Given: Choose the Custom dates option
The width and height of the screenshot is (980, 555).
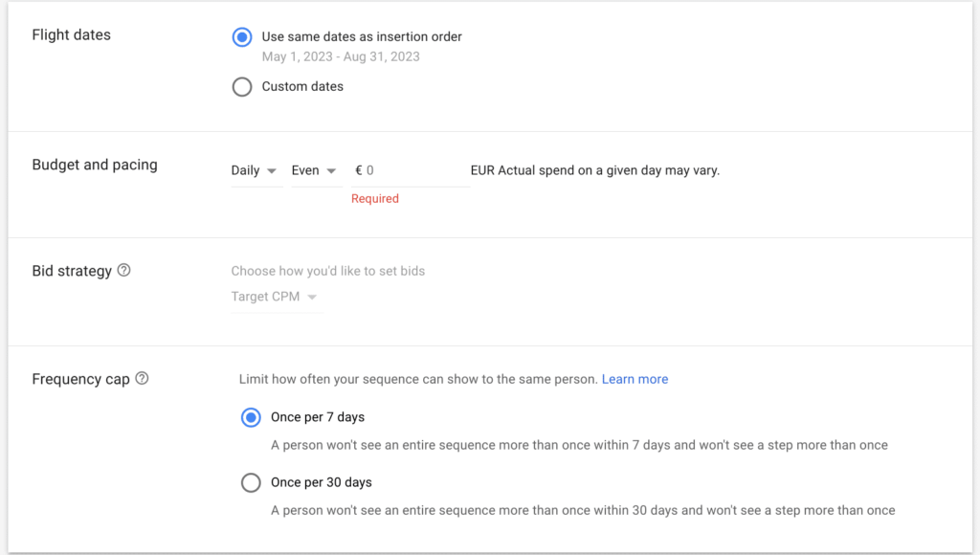Looking at the screenshot, I should (242, 87).
